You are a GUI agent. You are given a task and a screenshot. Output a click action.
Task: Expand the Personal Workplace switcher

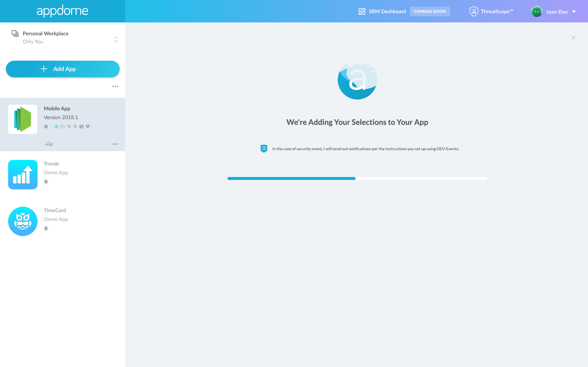(x=116, y=39)
